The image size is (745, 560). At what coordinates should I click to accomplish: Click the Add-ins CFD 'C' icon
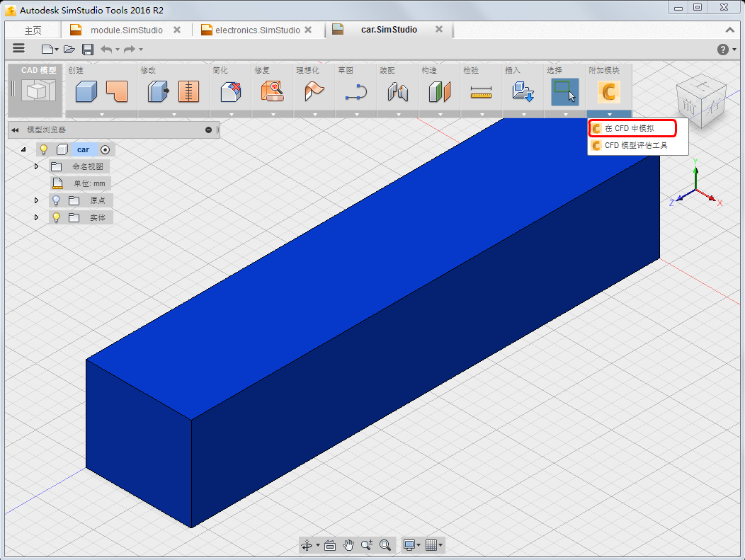[x=608, y=91]
